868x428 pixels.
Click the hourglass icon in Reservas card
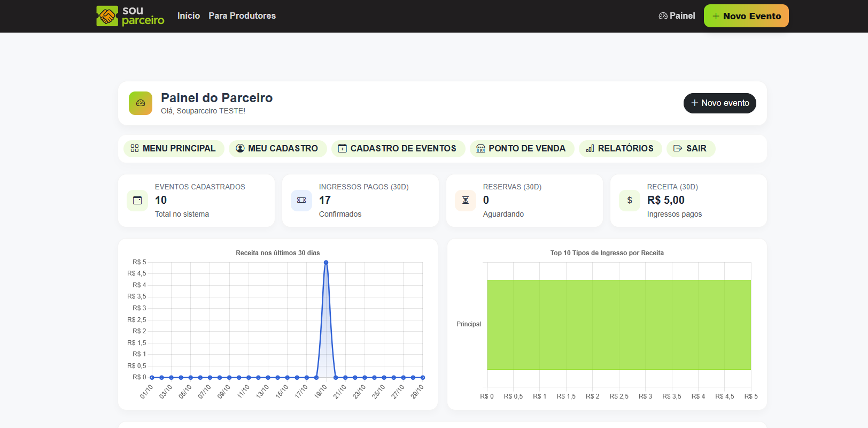(466, 201)
